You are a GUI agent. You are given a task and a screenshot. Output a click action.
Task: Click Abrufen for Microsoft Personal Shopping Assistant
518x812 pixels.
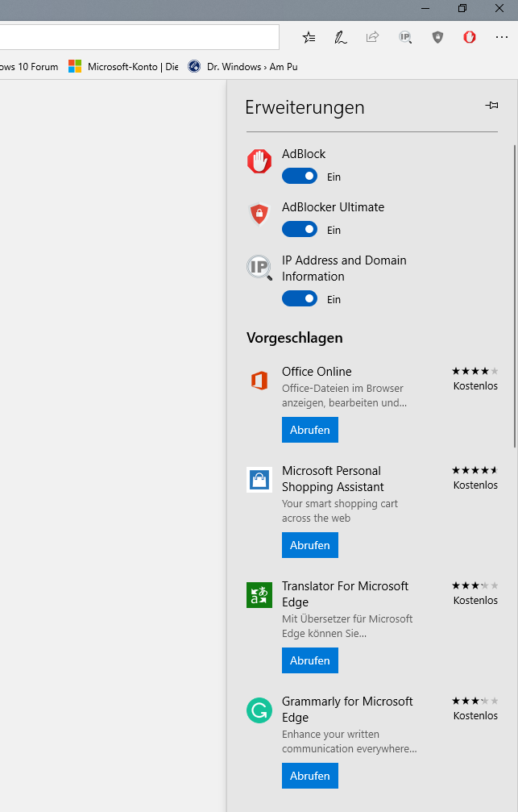coord(310,545)
